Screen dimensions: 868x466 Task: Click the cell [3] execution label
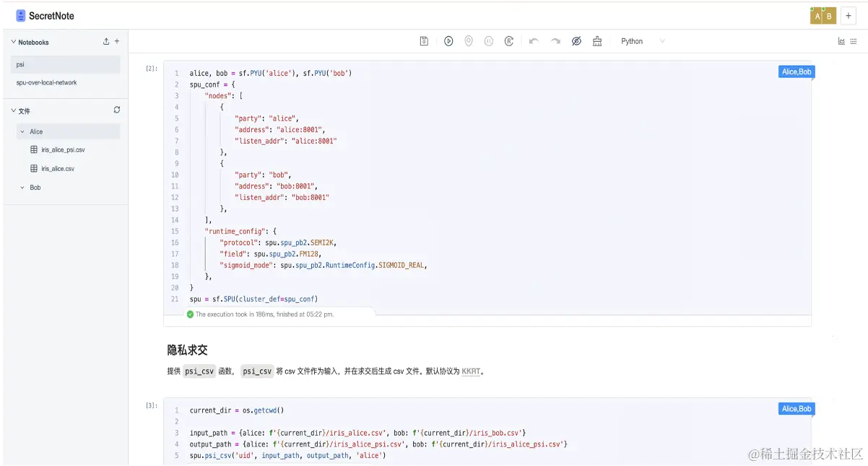click(x=152, y=405)
